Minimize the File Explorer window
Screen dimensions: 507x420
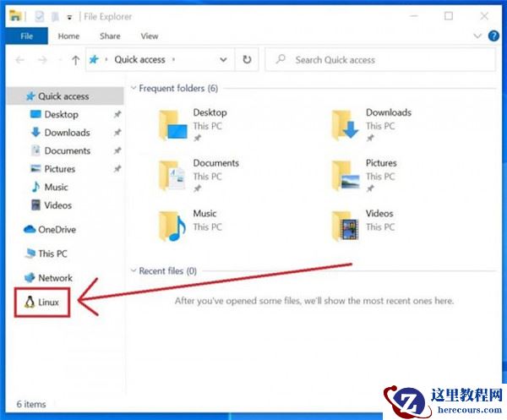tap(414, 16)
